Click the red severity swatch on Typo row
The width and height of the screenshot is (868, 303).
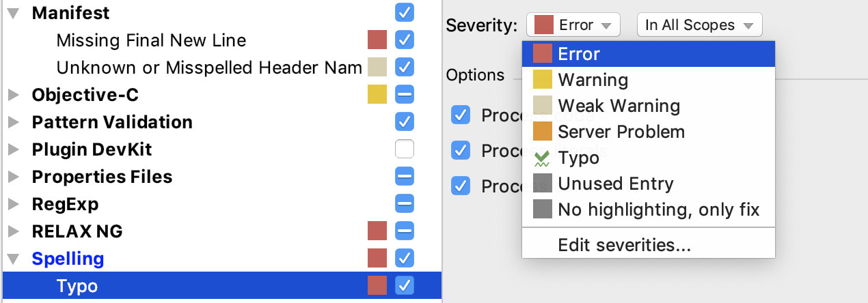tap(377, 286)
